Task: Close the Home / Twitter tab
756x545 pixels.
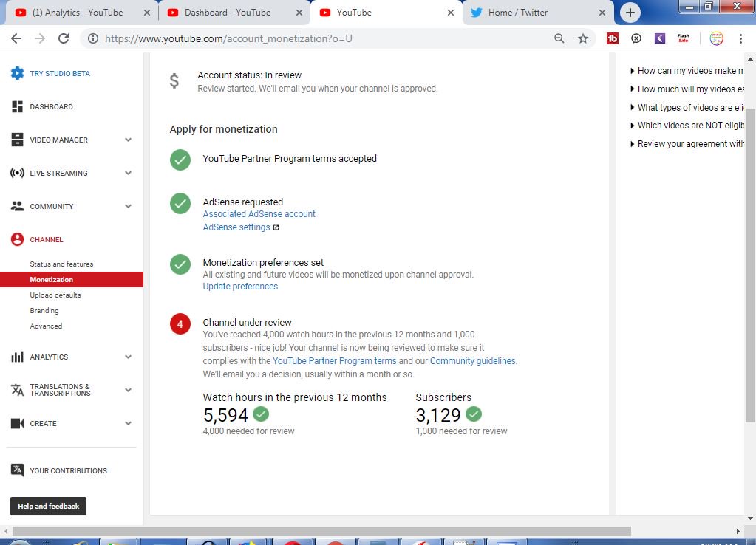Action: pyautogui.click(x=602, y=13)
